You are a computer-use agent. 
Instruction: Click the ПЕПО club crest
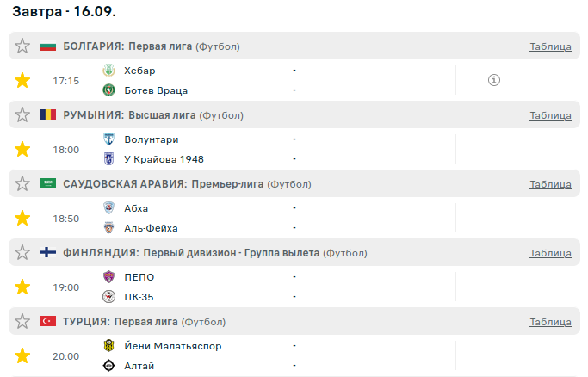109,277
